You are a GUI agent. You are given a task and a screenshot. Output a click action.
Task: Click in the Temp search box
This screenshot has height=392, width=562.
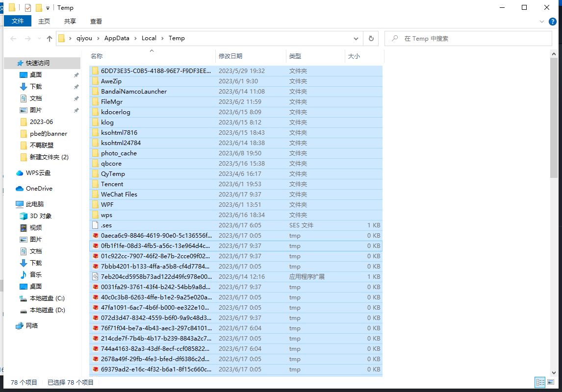[x=471, y=38]
